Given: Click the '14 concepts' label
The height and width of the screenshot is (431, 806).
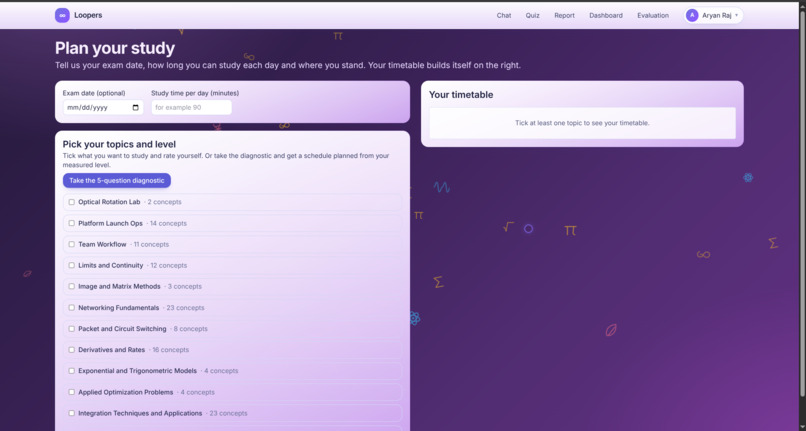Looking at the screenshot, I should click(x=168, y=223).
